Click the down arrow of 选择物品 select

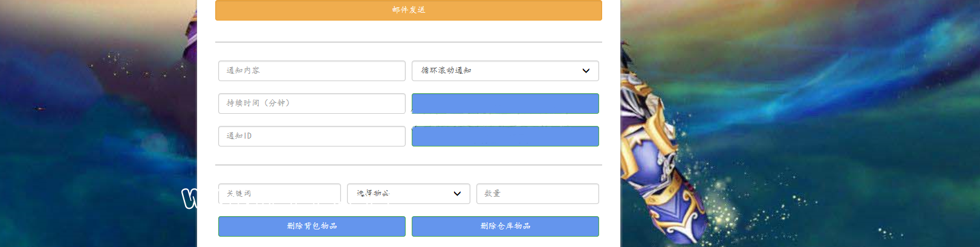coord(457,194)
